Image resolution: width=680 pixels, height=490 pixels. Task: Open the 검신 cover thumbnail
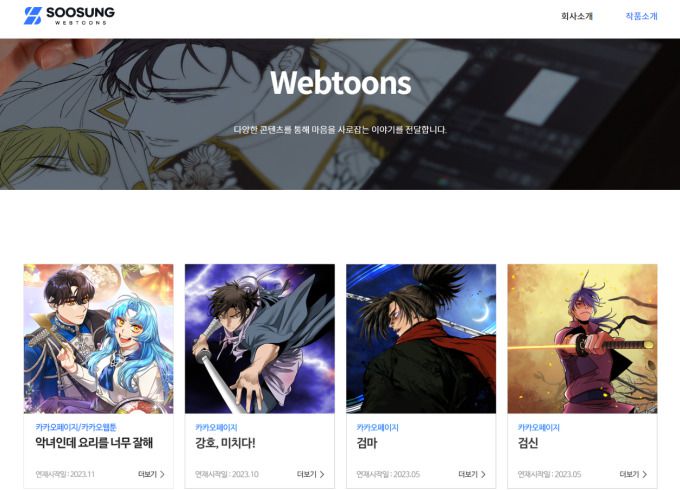(x=582, y=339)
